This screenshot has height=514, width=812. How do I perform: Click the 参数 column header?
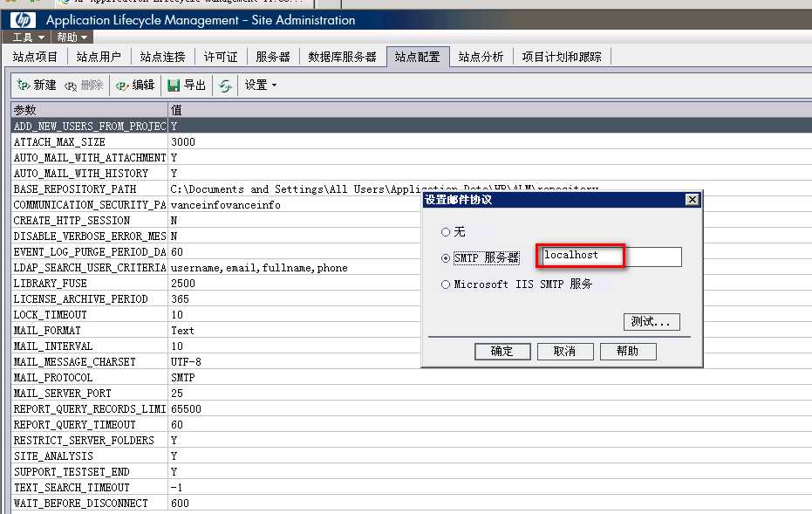pyautogui.click(x=89, y=110)
